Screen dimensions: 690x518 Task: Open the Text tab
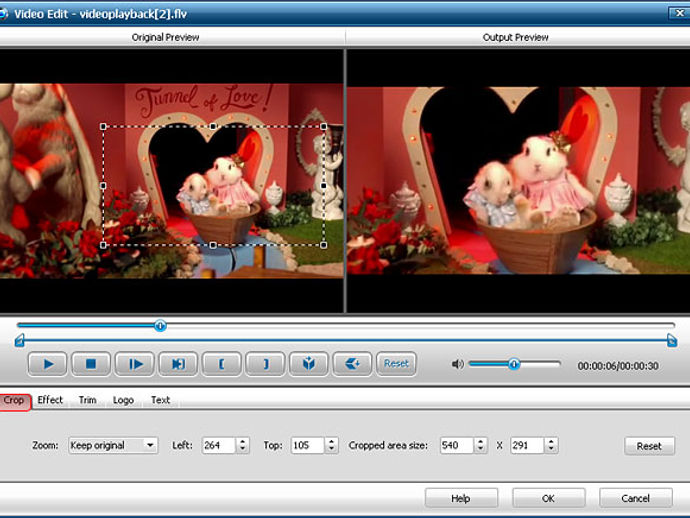pyautogui.click(x=160, y=400)
